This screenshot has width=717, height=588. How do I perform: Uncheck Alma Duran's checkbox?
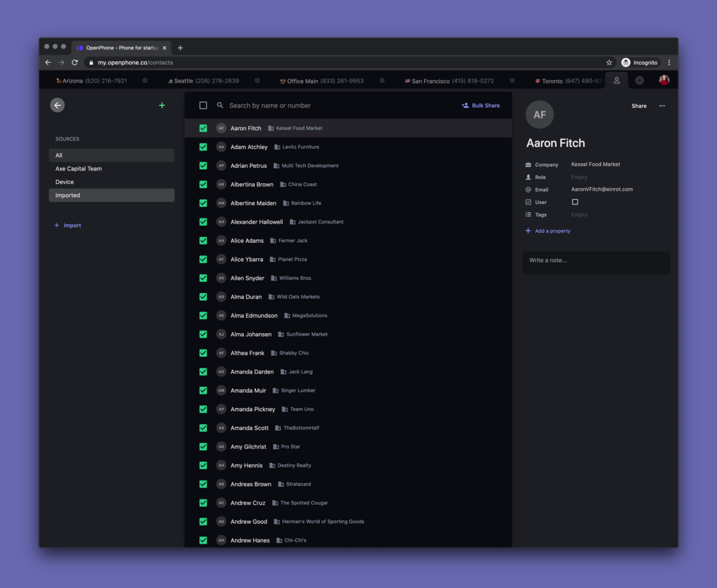[203, 297]
